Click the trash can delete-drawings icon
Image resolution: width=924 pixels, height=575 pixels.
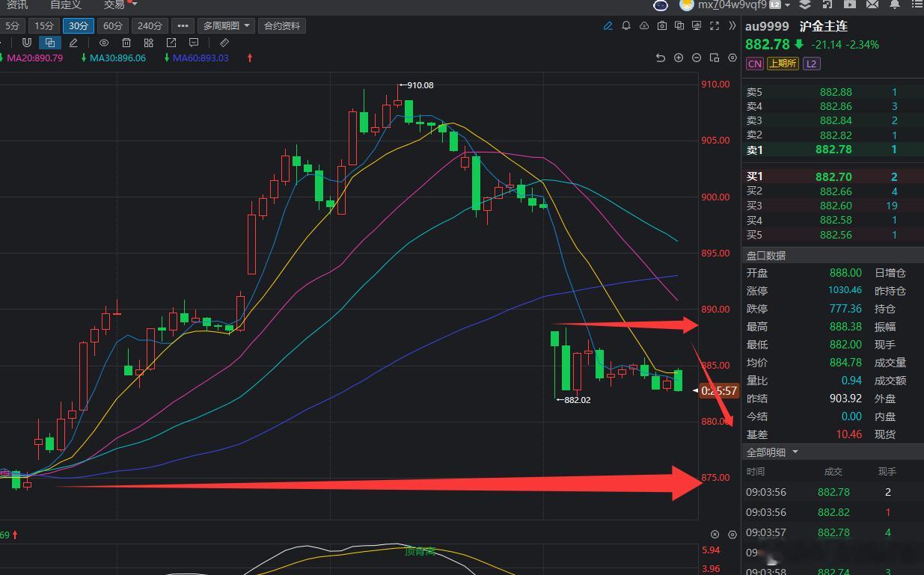click(x=126, y=43)
